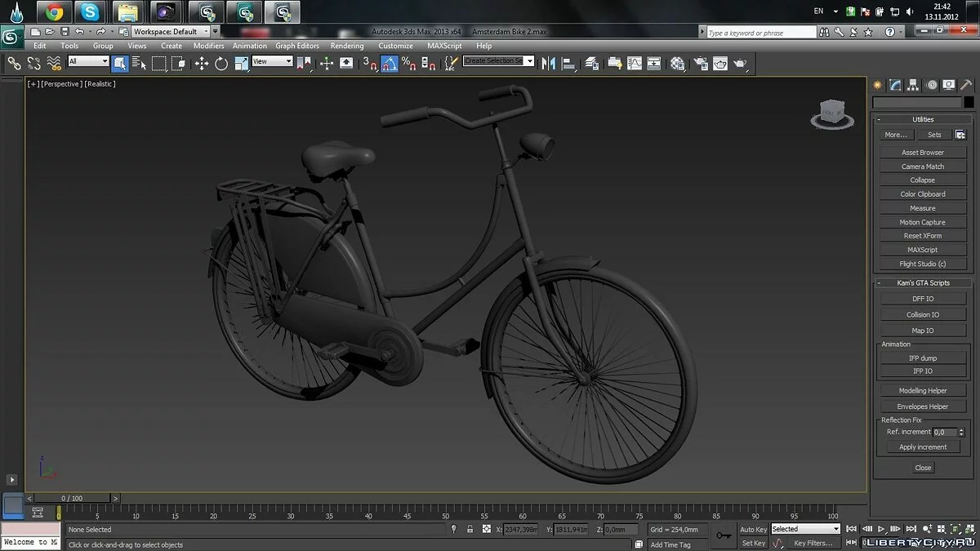Select the Select and Move tool
This screenshot has width=980, height=551.
coord(202,63)
